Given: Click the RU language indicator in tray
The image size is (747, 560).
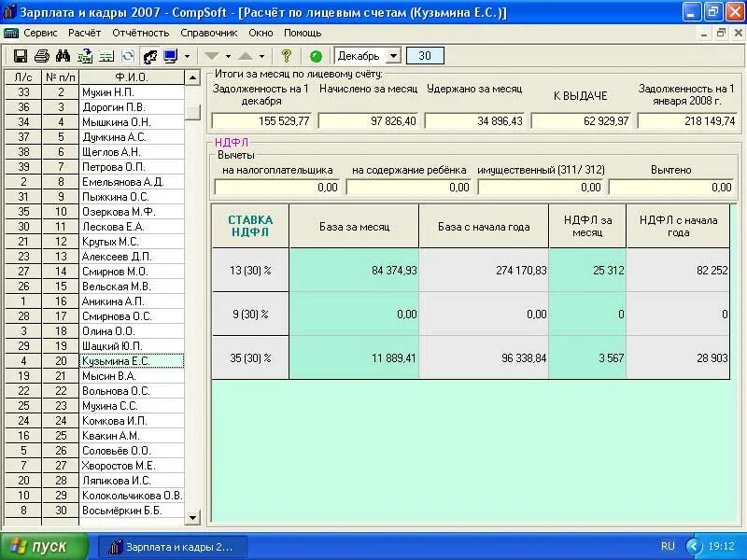Looking at the screenshot, I should coord(668,546).
